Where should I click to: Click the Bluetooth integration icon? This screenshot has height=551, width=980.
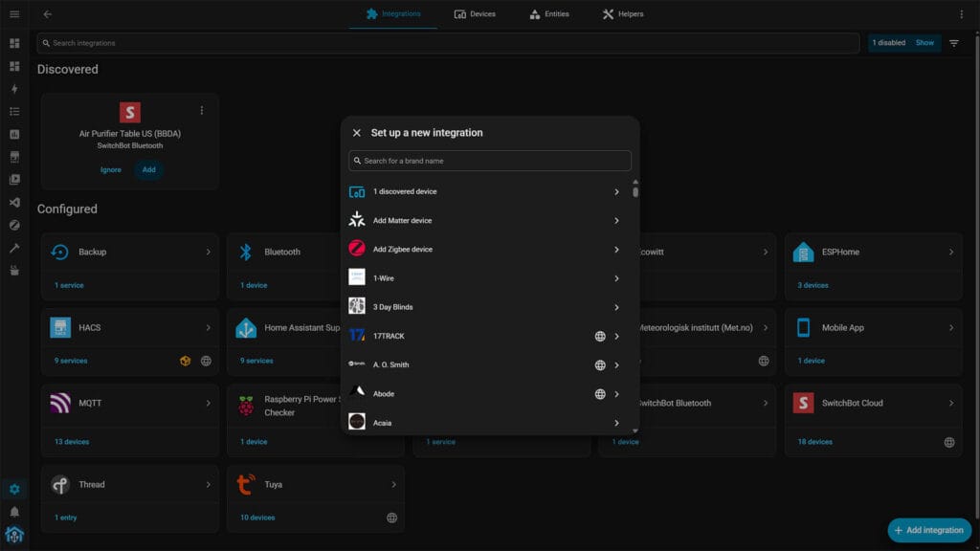pyautogui.click(x=246, y=252)
